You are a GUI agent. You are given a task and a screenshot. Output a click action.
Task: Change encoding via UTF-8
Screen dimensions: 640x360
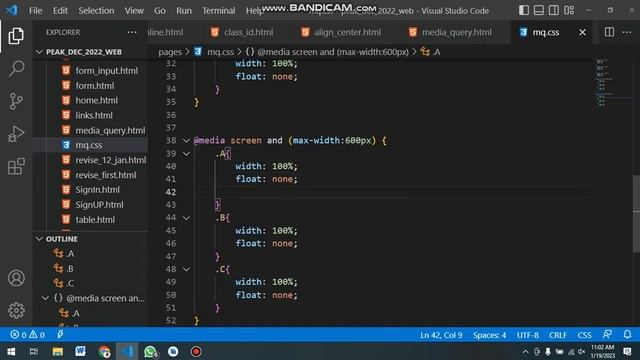pyautogui.click(x=528, y=335)
